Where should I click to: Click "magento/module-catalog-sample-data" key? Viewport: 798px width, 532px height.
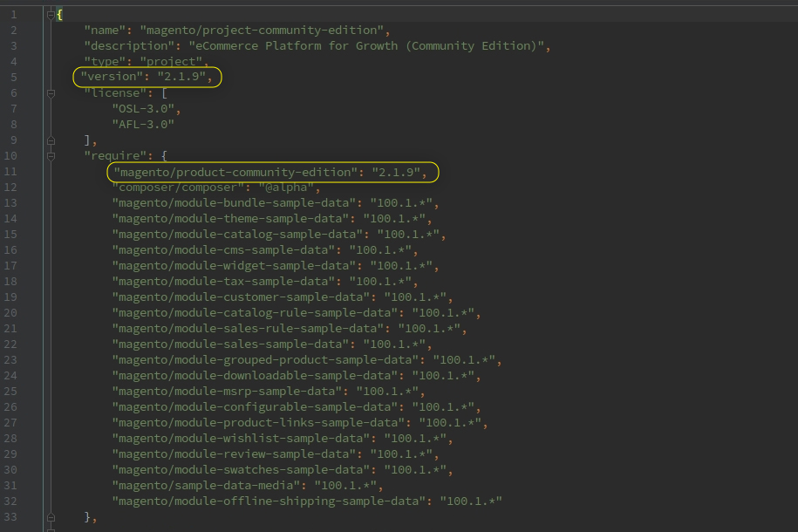[237, 235]
